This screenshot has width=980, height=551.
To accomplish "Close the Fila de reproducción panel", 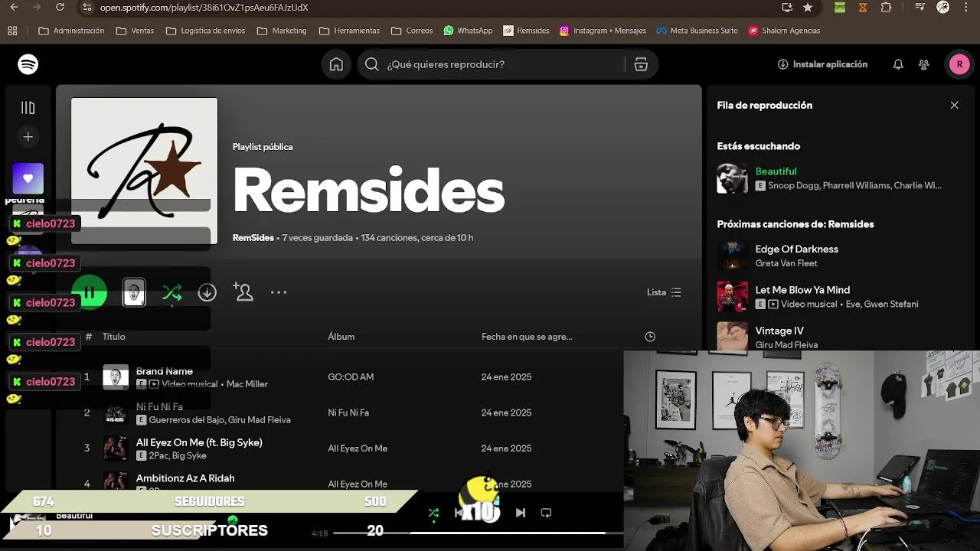I will point(954,105).
